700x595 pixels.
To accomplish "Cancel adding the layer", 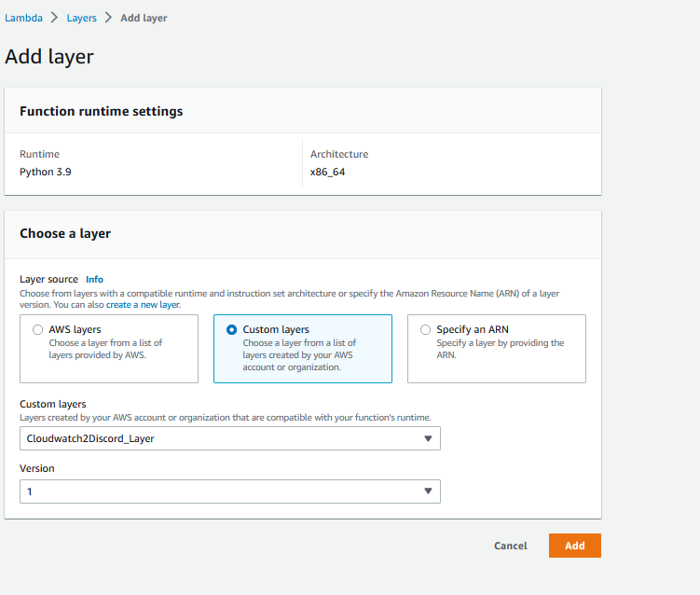I will tap(510, 546).
